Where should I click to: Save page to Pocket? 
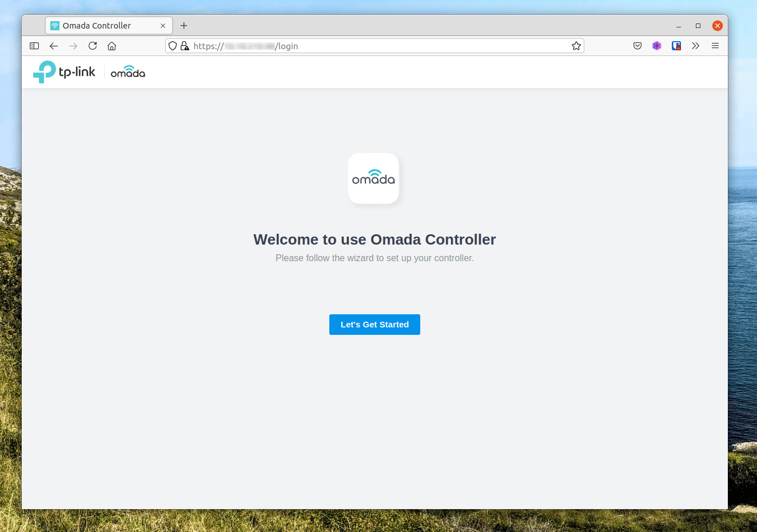click(x=638, y=46)
